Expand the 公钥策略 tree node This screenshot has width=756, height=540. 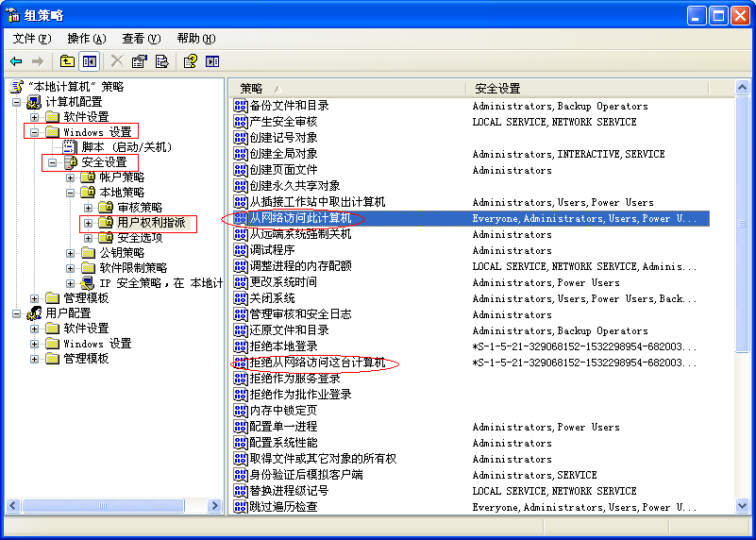[71, 253]
